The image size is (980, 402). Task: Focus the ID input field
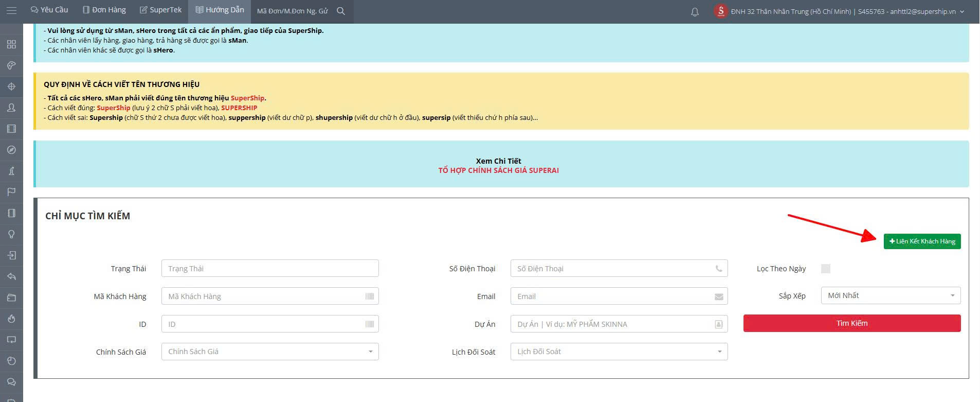click(x=270, y=324)
